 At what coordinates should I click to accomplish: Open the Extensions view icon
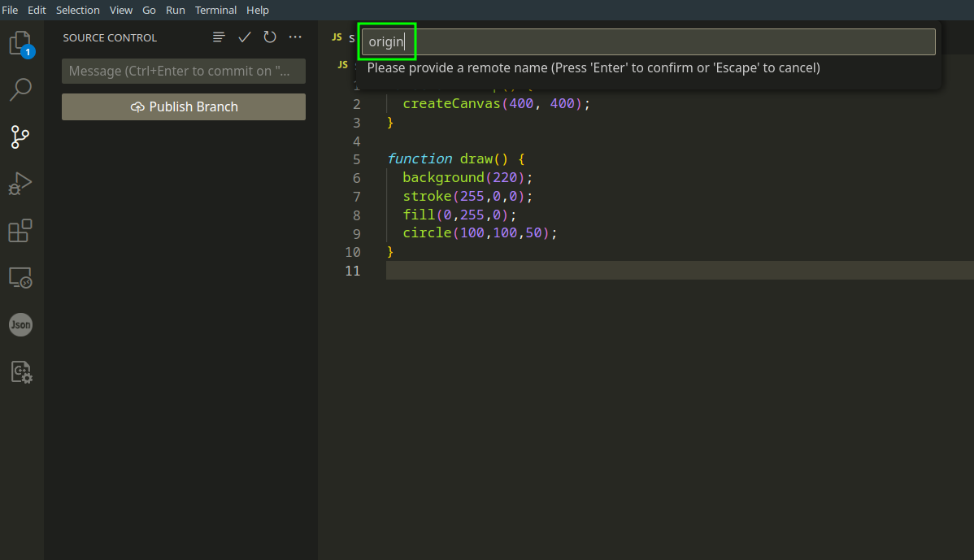pos(21,231)
